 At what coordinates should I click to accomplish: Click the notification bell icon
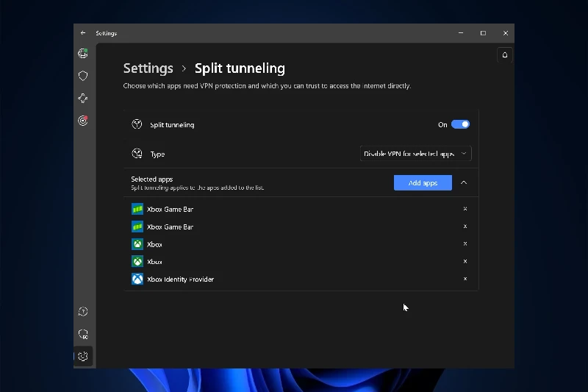point(505,55)
